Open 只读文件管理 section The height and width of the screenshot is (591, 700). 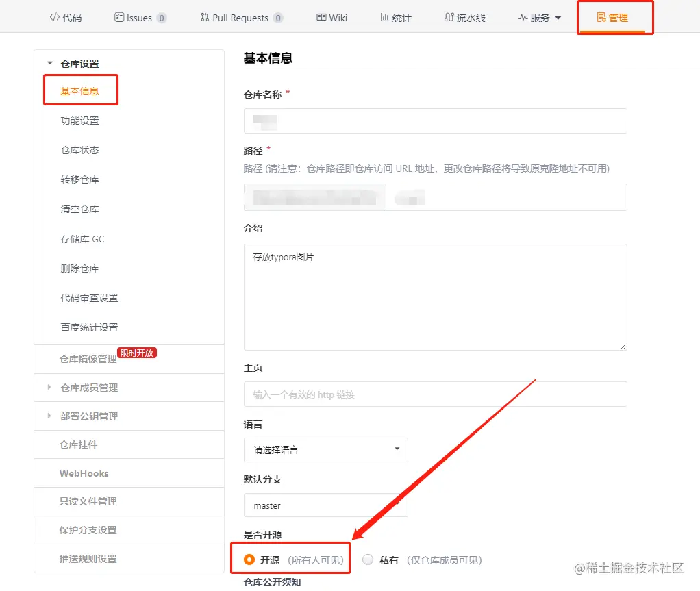(x=88, y=501)
